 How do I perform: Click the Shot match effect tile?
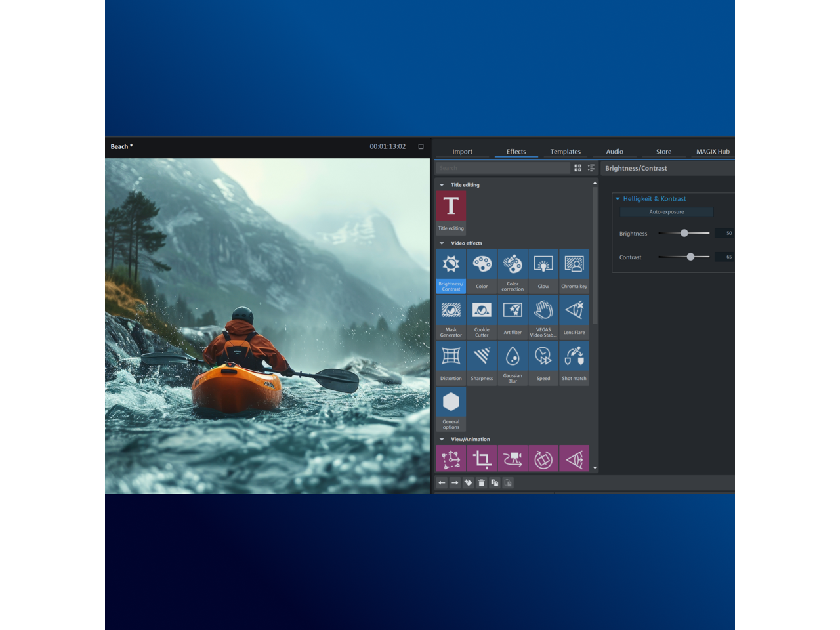(x=574, y=362)
